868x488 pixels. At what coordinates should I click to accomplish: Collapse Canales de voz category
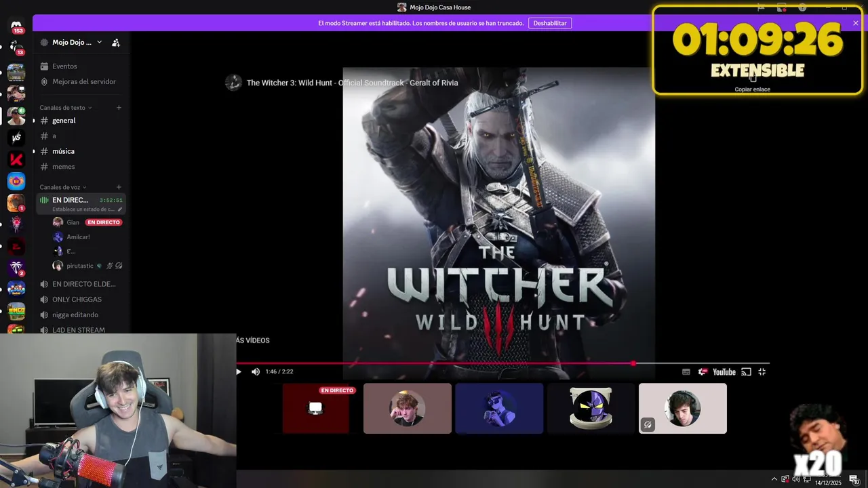63,187
